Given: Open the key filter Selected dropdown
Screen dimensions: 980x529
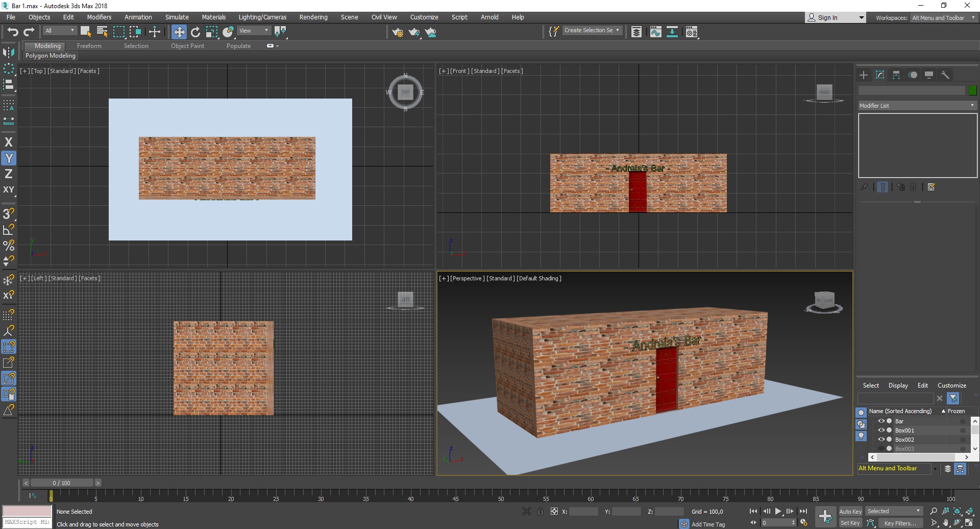Looking at the screenshot, I should click(x=894, y=511).
